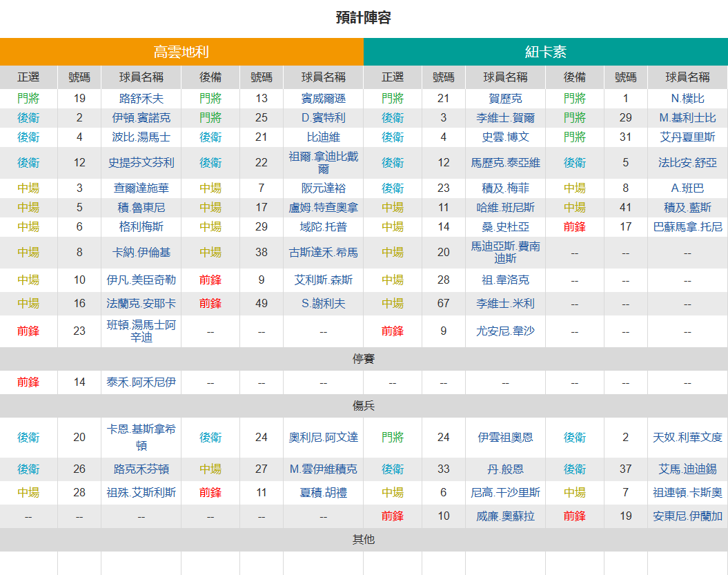Click suspended player 泰禾.阿禾尼伊

point(141,382)
